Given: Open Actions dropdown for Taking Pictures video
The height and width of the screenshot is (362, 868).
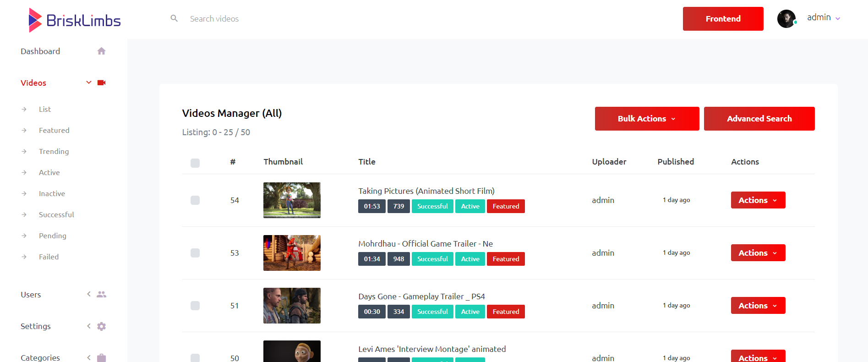Looking at the screenshot, I should tap(758, 200).
